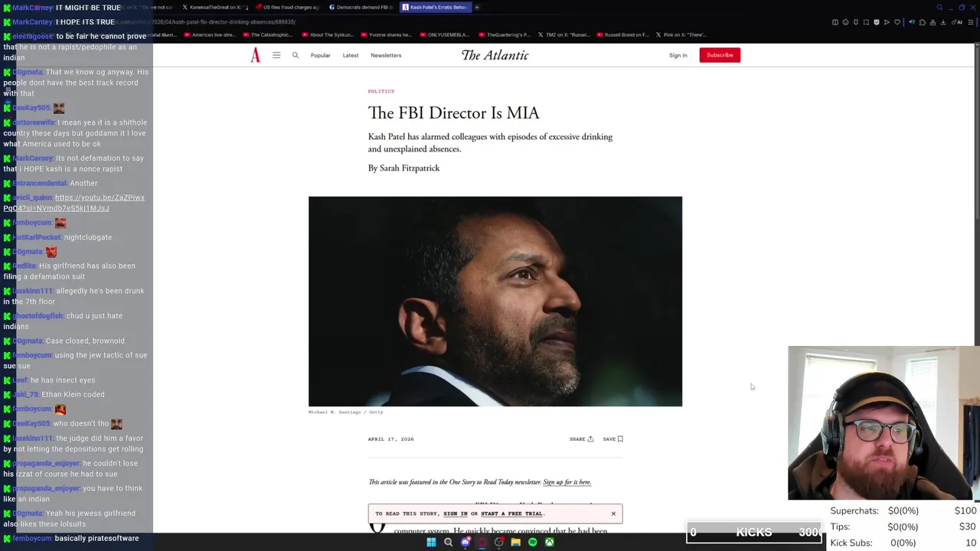Click The Atlantic red A logo
The width and height of the screenshot is (980, 551).
256,55
